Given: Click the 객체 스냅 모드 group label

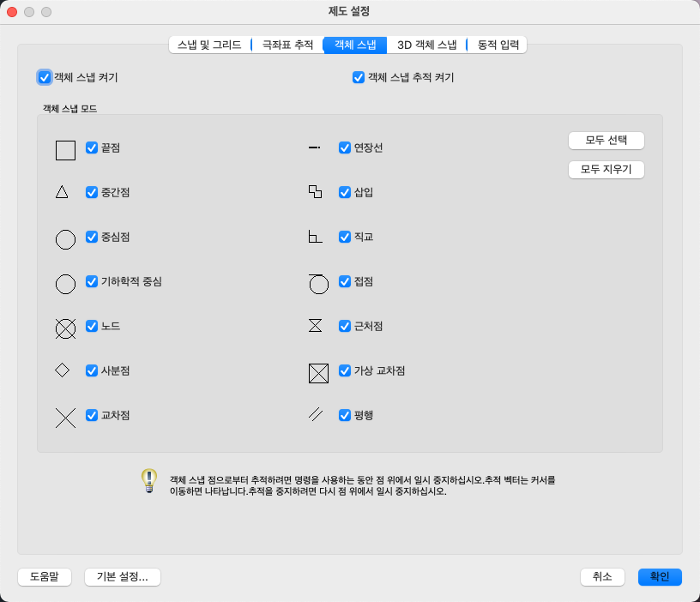Looking at the screenshot, I should [69, 108].
